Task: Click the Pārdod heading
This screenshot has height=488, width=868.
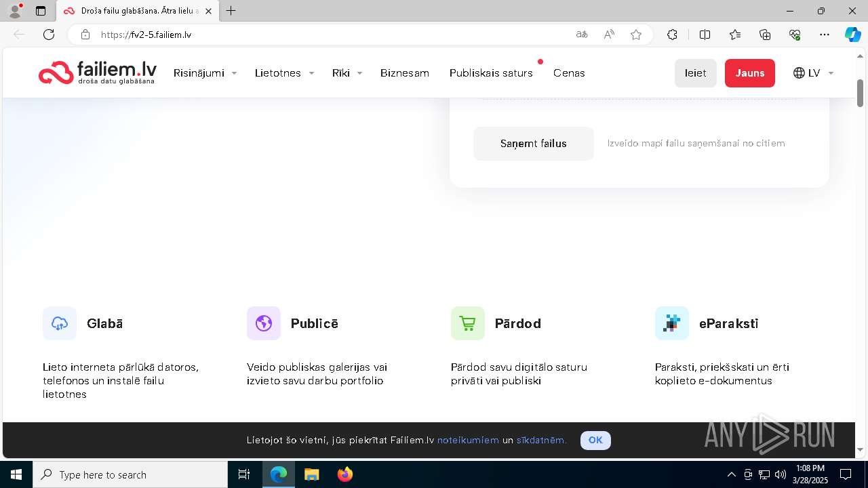Action: [x=518, y=323]
